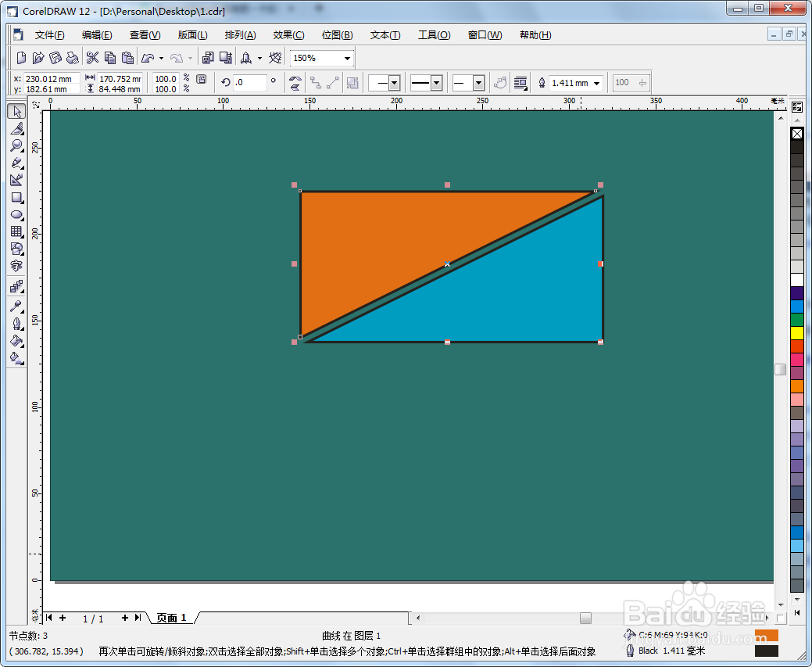
Task: Click the vertical scrollbar thumb
Action: click(781, 370)
